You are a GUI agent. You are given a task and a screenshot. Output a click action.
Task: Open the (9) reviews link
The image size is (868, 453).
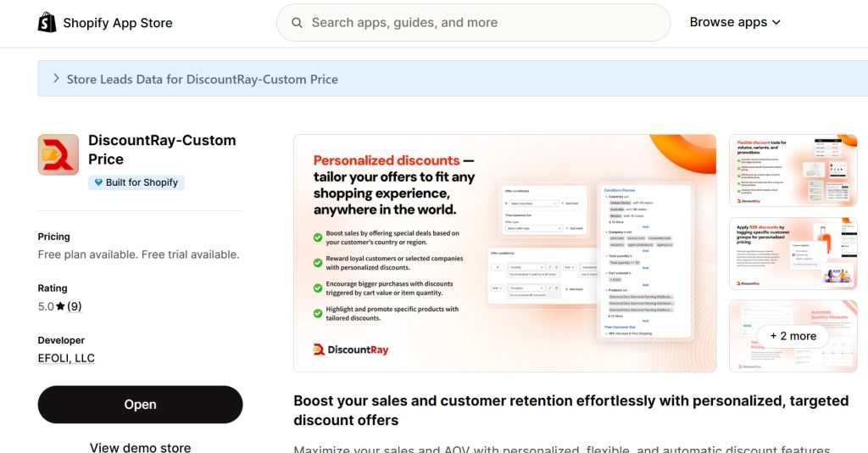[x=75, y=306]
